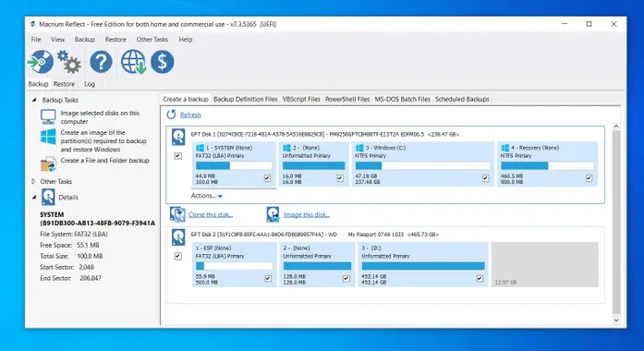
Task: Click the circular Refresh arrow icon
Action: 171,115
